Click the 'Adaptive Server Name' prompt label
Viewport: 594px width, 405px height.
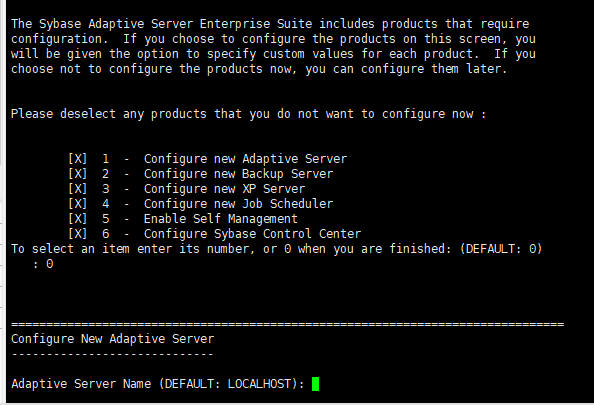pos(81,384)
